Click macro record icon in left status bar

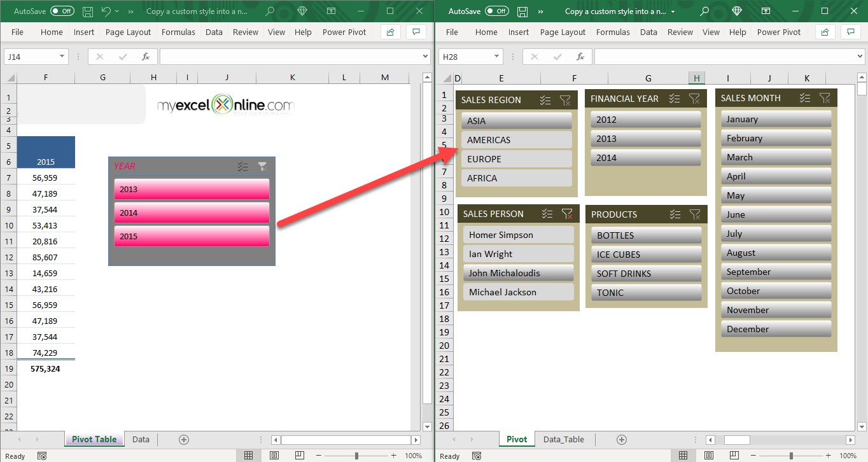point(42,456)
